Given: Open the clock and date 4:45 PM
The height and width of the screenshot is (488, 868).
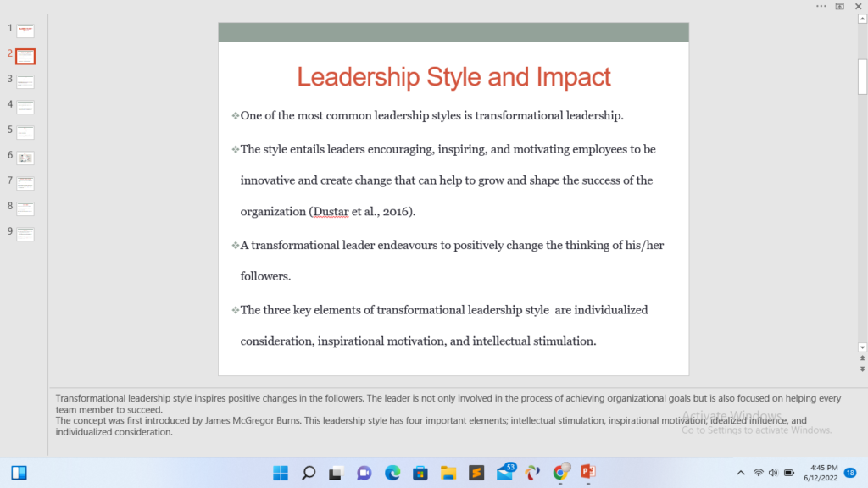Looking at the screenshot, I should 823,473.
